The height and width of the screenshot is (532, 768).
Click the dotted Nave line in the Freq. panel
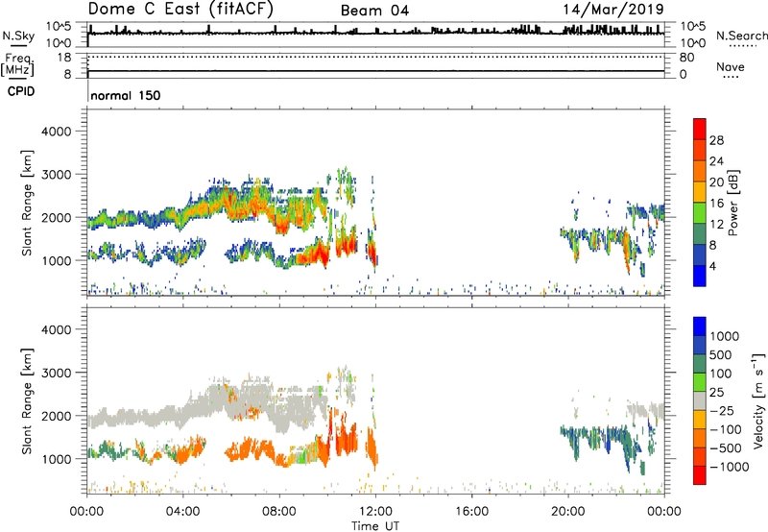click(x=375, y=57)
